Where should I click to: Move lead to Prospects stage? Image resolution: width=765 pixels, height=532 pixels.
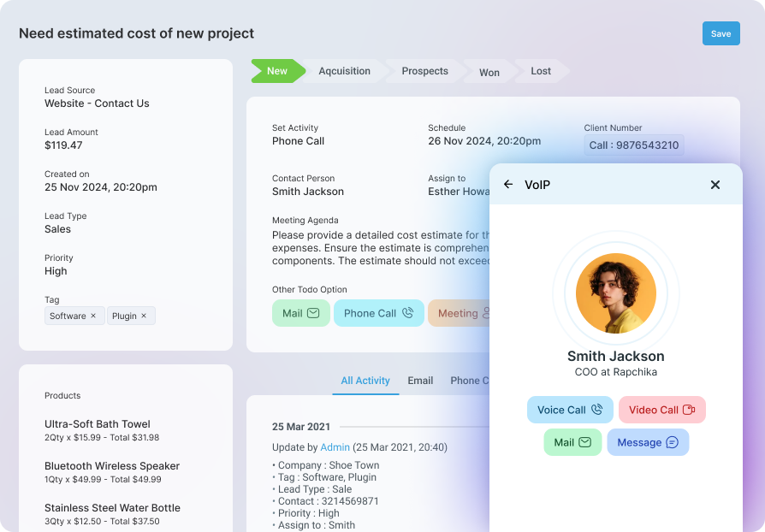click(x=424, y=71)
